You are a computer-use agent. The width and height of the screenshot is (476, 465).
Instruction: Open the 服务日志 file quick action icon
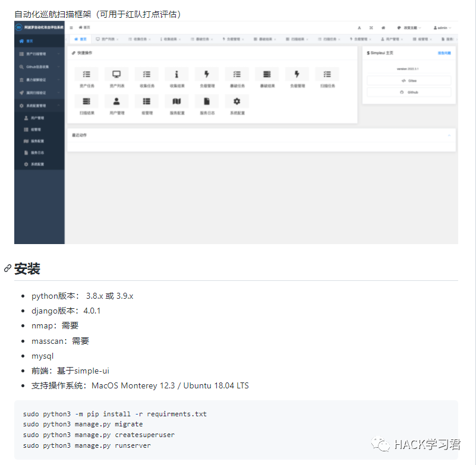click(207, 102)
